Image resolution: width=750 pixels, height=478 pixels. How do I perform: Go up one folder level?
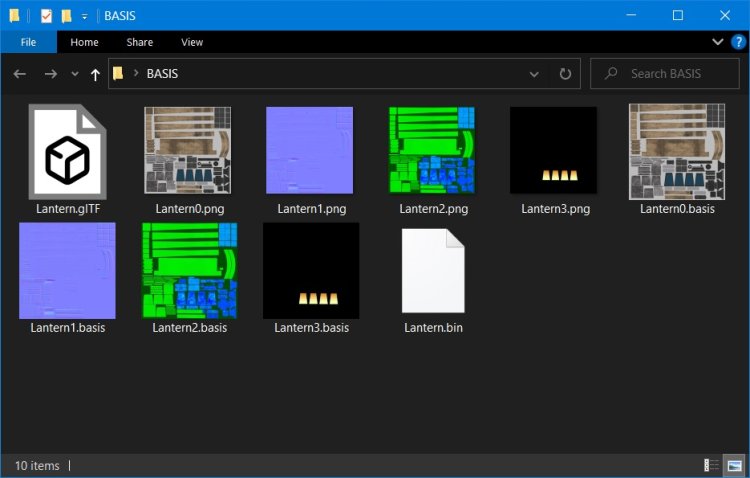(x=95, y=74)
